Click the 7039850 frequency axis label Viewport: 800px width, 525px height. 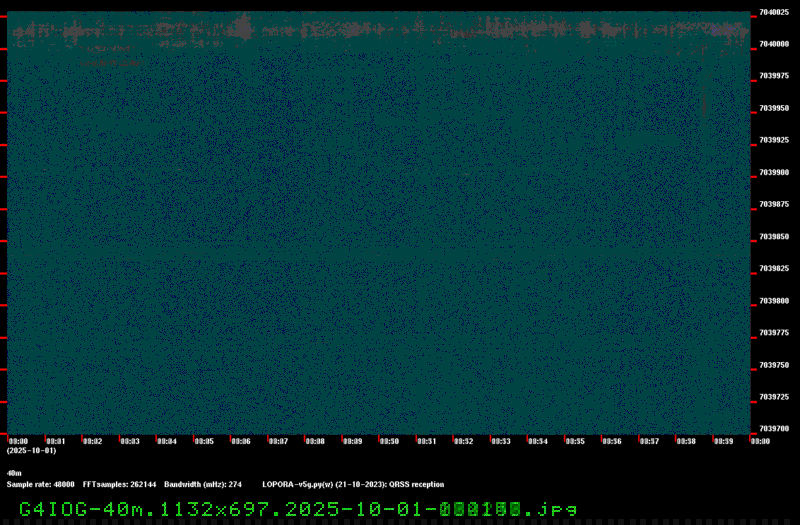pyautogui.click(x=773, y=237)
